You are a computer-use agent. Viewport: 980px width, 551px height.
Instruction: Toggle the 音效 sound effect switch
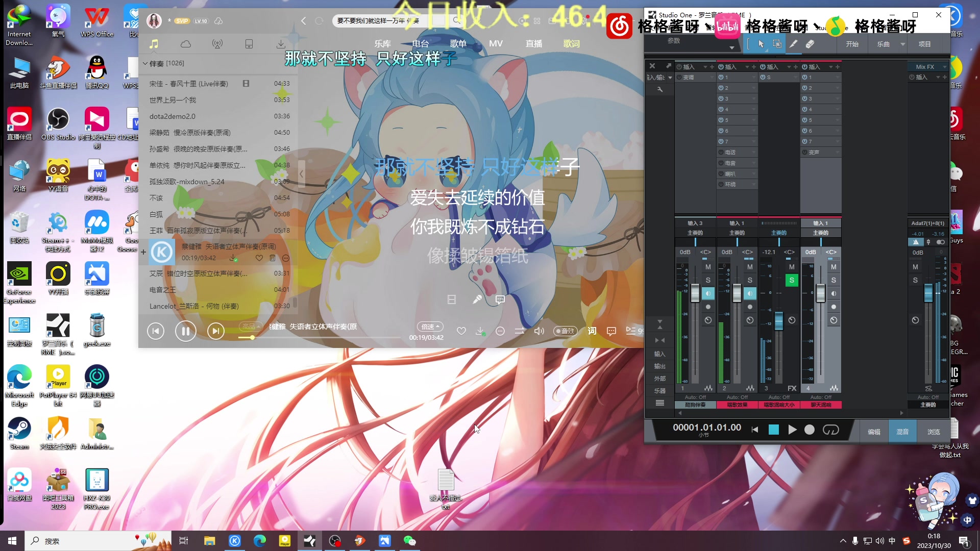(x=566, y=331)
